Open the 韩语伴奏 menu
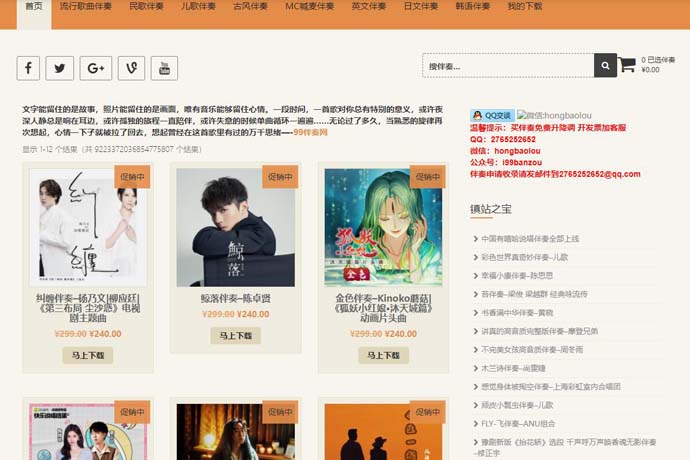 tap(473, 6)
